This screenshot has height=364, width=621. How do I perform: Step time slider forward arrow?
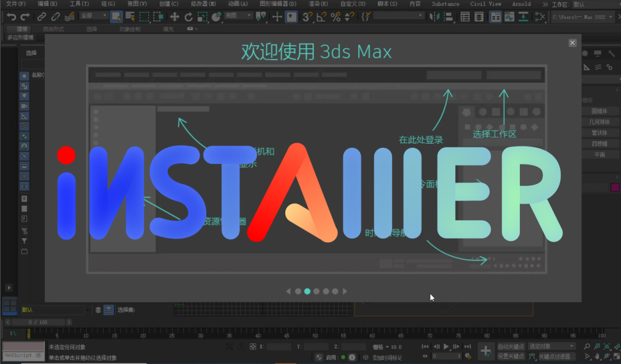(69, 323)
